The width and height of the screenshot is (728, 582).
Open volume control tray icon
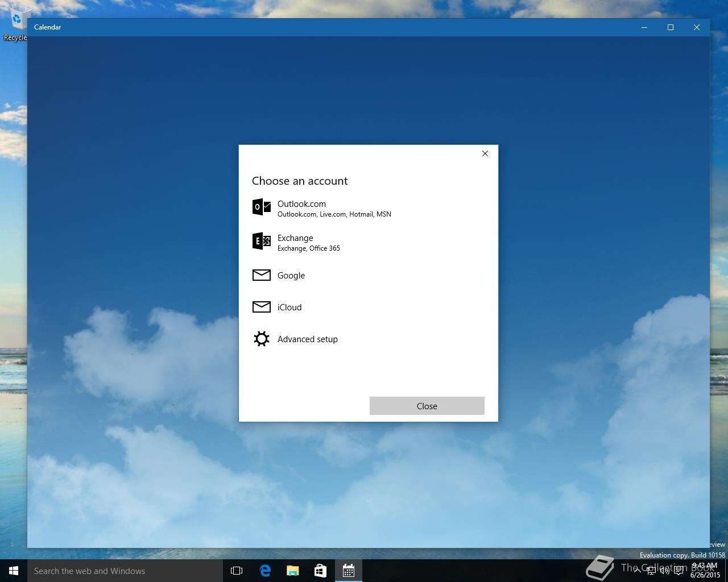[665, 571]
